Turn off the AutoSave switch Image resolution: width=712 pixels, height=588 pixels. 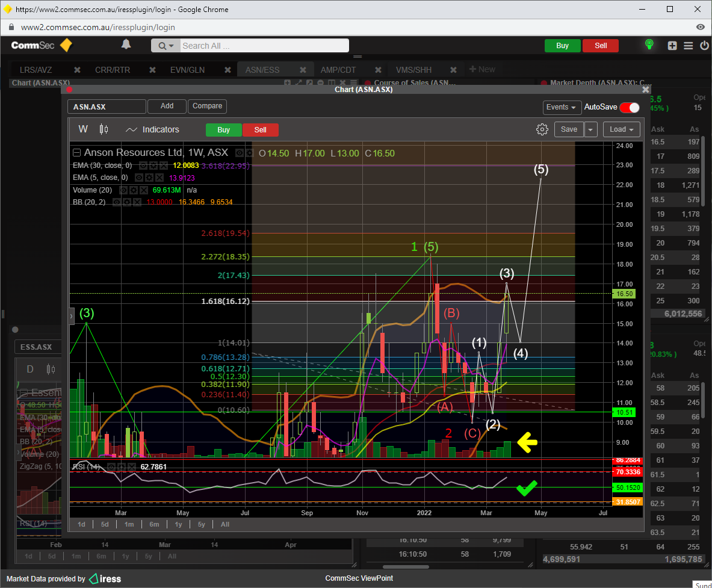point(630,107)
